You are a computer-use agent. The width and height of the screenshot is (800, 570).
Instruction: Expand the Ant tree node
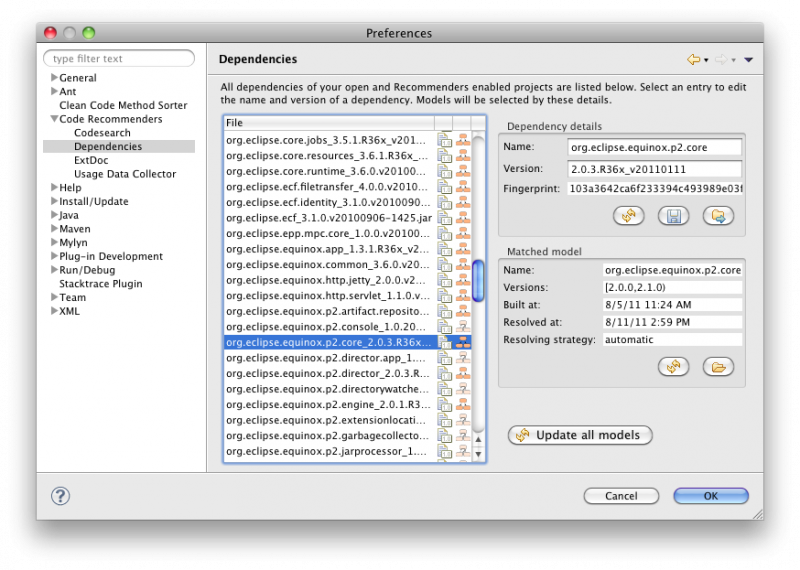point(54,91)
